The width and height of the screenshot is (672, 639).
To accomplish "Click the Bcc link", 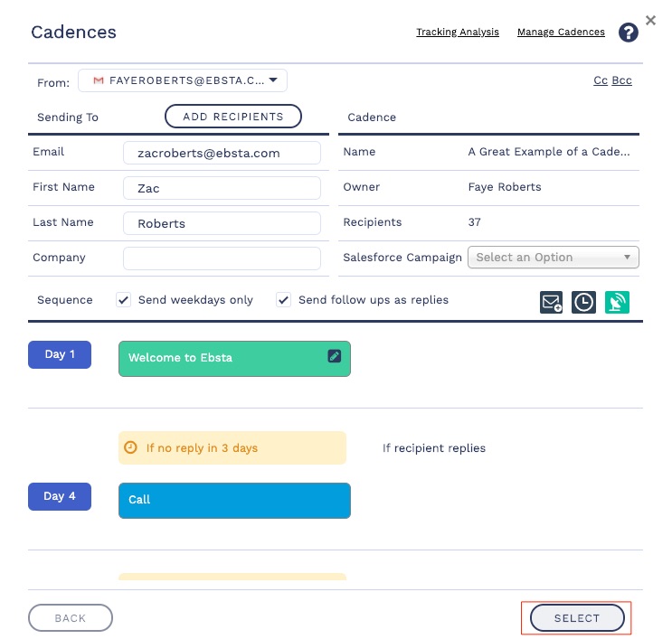I will pyautogui.click(x=622, y=81).
